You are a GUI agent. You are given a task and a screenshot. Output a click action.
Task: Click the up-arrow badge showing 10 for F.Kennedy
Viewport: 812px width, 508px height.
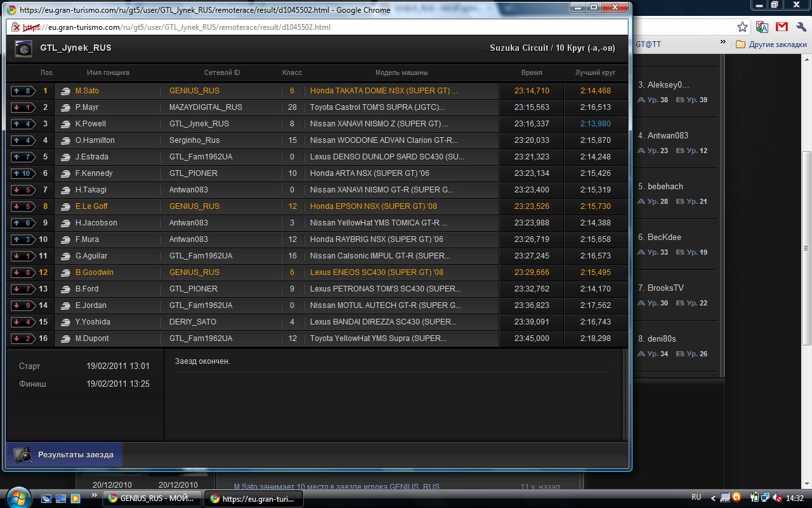click(22, 173)
